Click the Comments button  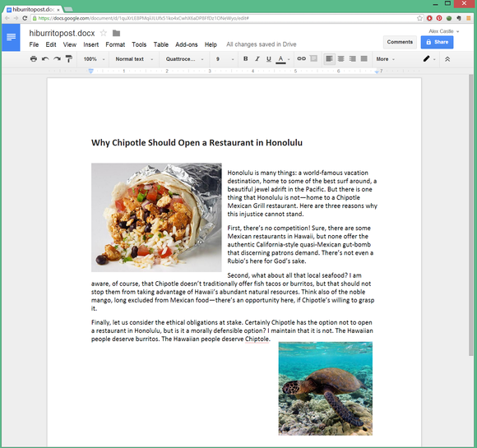pyautogui.click(x=400, y=42)
